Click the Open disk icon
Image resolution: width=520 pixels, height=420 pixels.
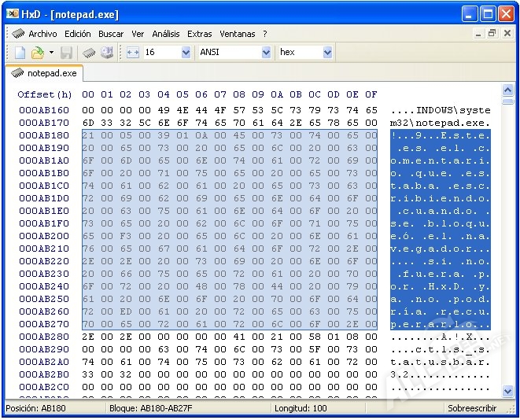pos(106,53)
